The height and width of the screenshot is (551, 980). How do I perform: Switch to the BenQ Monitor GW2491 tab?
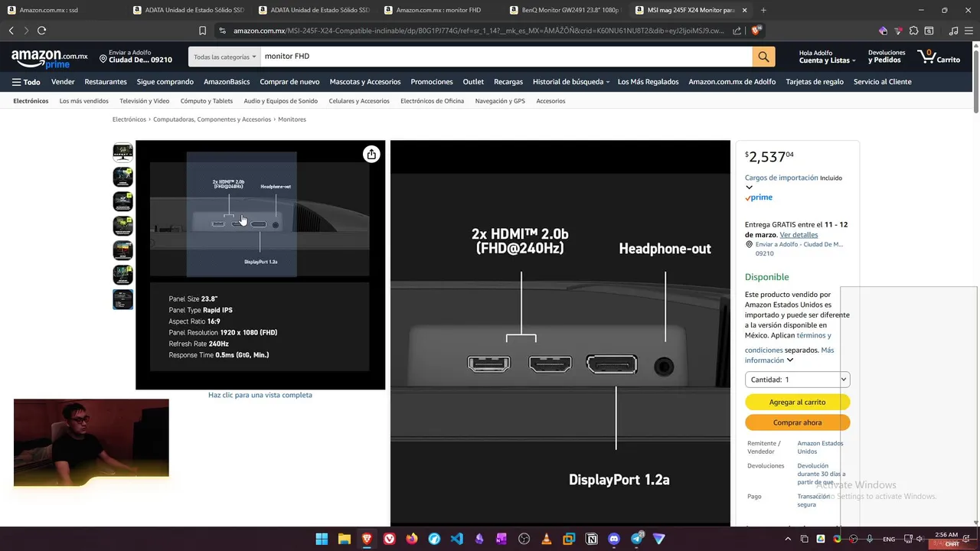coord(565,10)
